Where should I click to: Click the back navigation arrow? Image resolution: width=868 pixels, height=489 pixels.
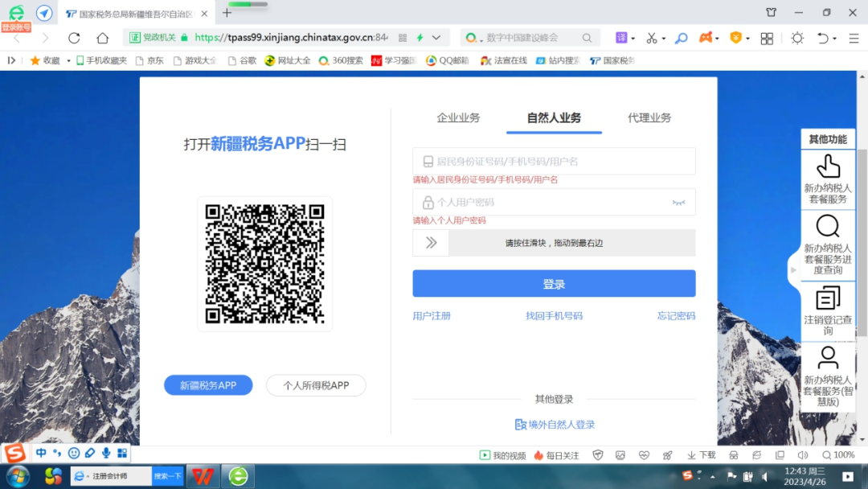[x=17, y=39]
